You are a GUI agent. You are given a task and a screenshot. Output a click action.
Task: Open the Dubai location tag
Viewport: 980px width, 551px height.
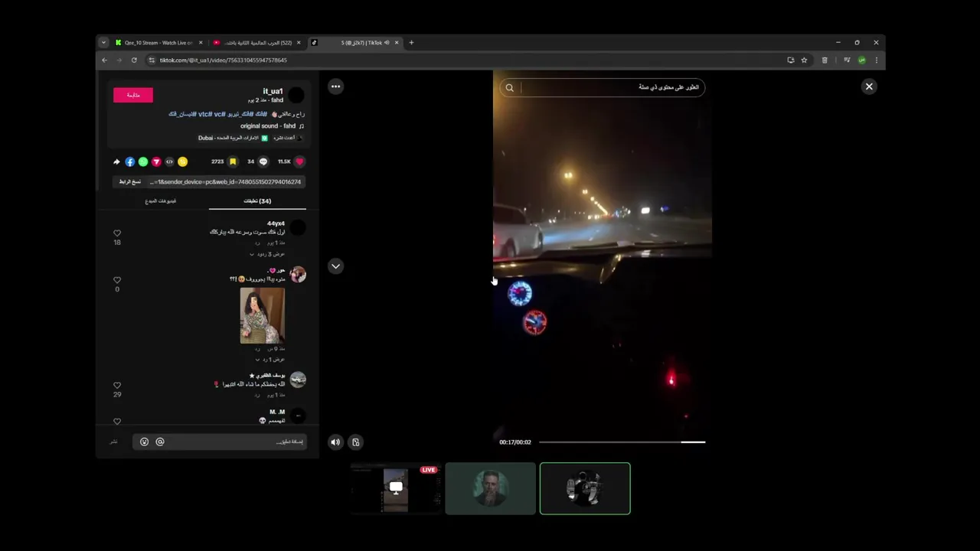(233, 138)
